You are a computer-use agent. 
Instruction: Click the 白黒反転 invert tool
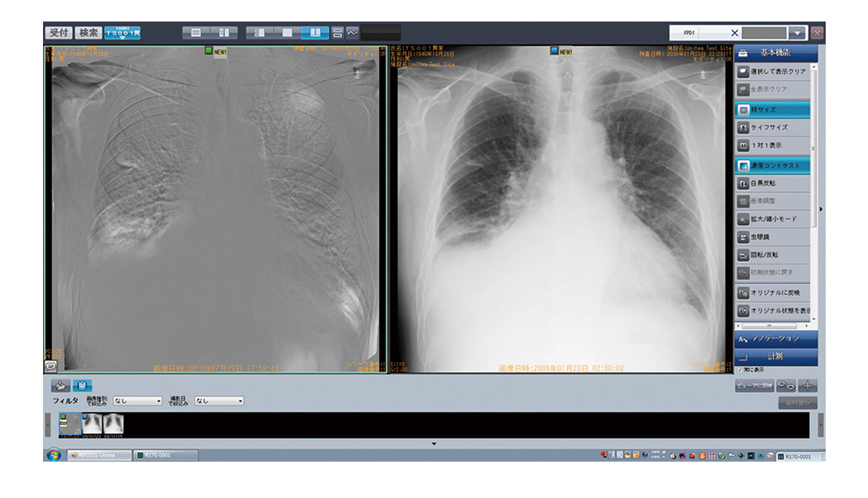click(x=772, y=183)
